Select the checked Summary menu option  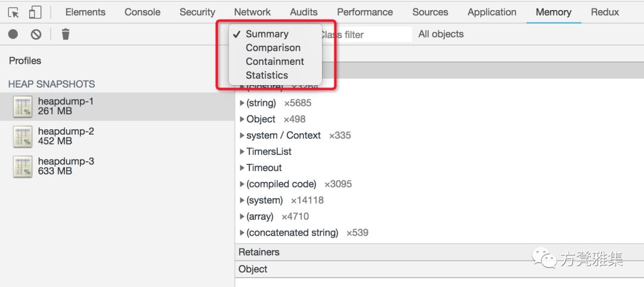pyautogui.click(x=267, y=34)
